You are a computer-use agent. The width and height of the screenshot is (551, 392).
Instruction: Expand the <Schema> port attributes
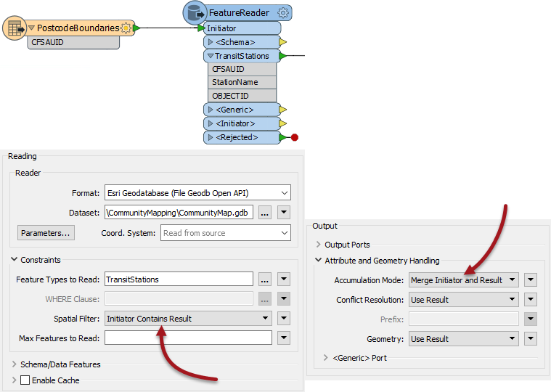click(x=211, y=42)
